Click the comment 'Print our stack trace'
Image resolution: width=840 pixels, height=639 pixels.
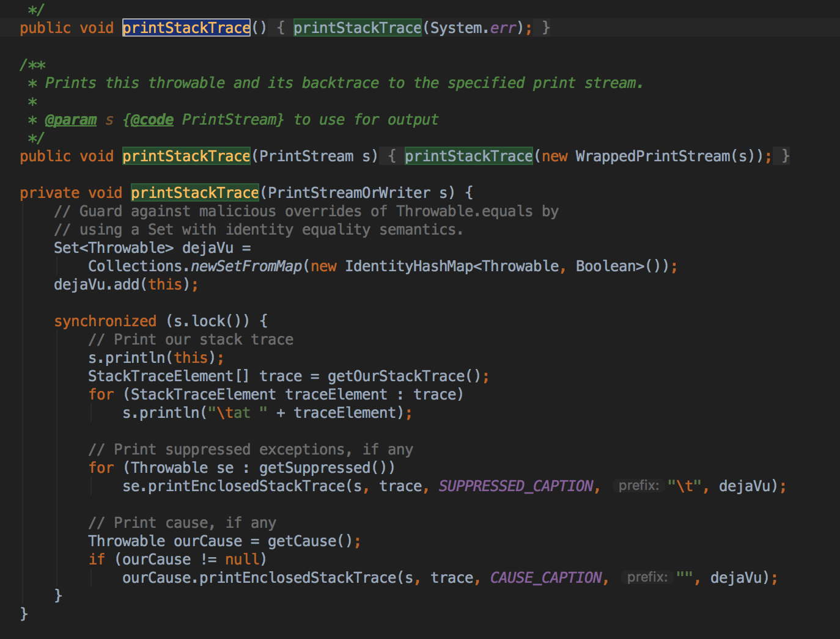[191, 339]
